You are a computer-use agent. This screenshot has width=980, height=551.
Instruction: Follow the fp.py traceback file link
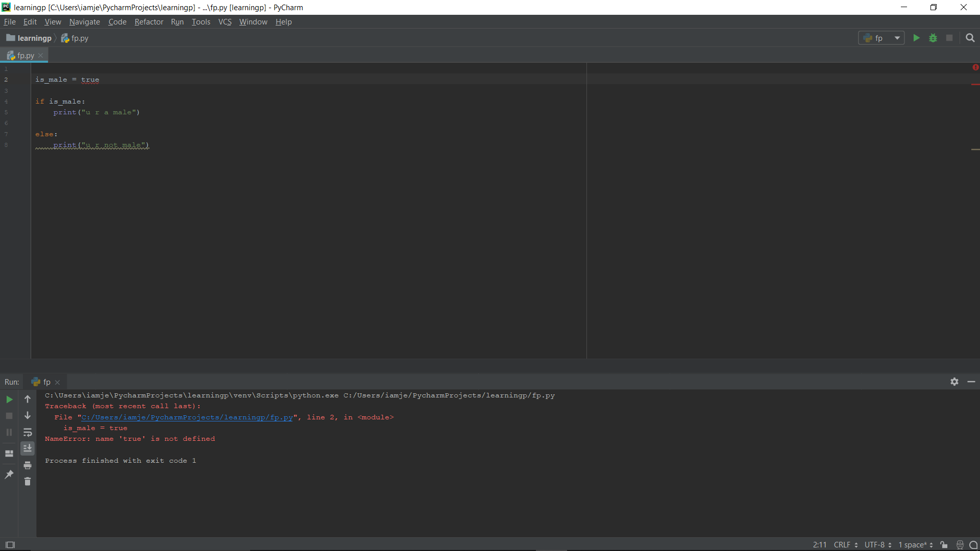(187, 417)
